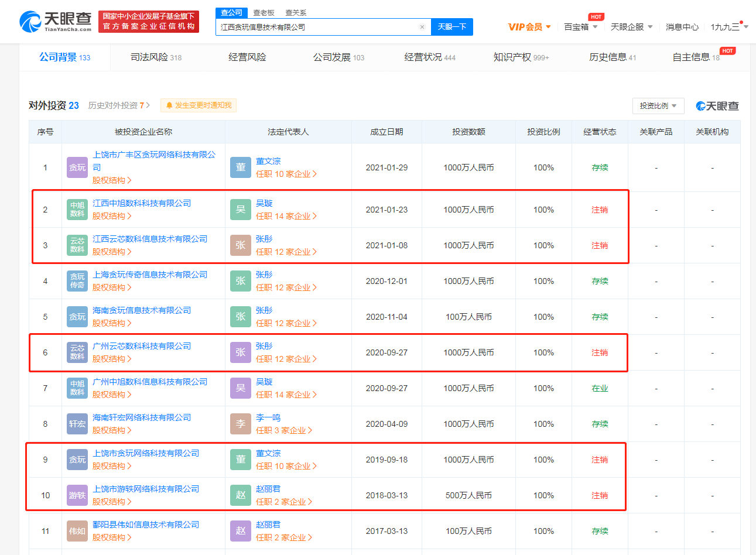This screenshot has width=756, height=555.
Task: Open 鄱阳县伟如信息技术有限公司 company link
Action: 146,525
